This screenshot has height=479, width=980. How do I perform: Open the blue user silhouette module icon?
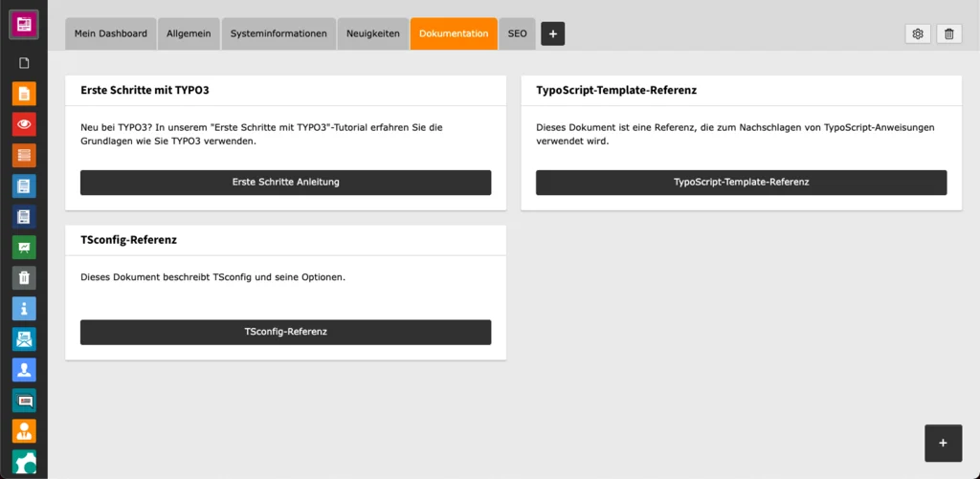coord(24,369)
